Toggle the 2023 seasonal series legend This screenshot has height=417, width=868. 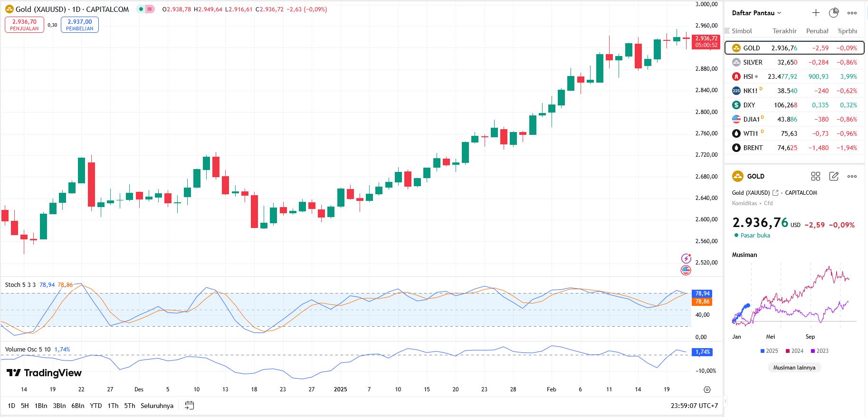pos(820,351)
